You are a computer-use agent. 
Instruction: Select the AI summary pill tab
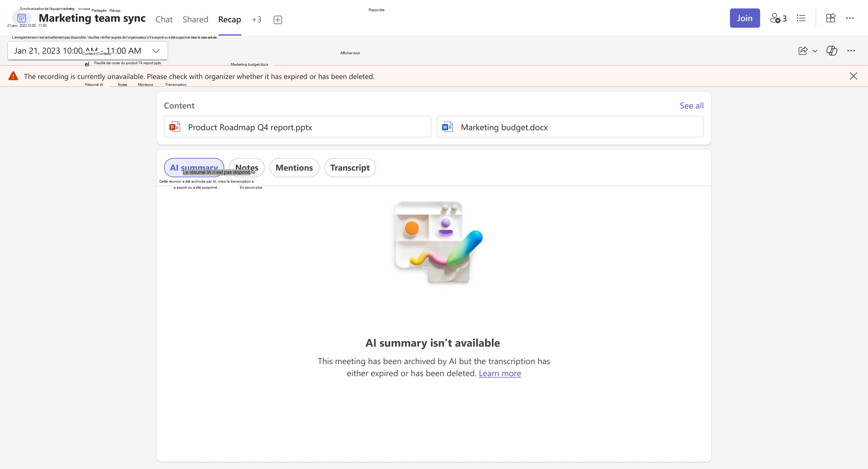[x=194, y=168]
